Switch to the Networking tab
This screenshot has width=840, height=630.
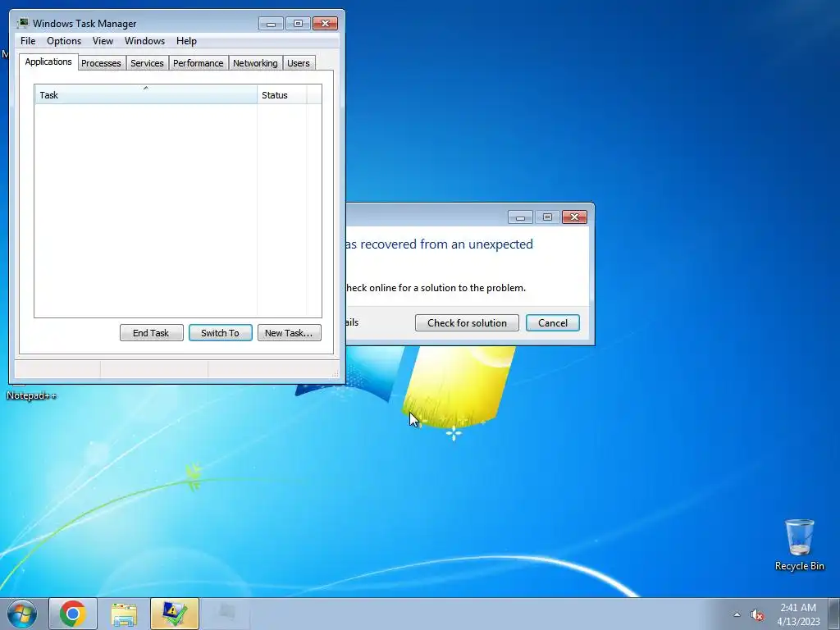(x=255, y=63)
